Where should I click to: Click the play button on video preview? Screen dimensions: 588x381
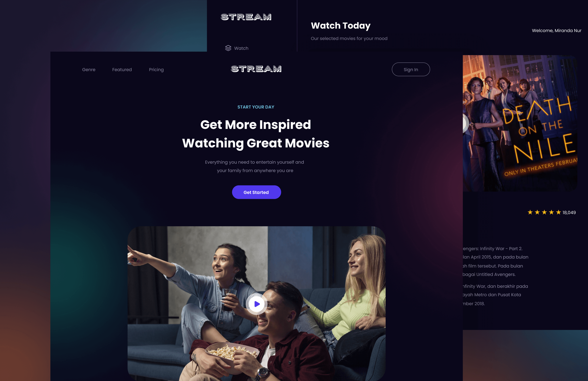[x=256, y=303]
